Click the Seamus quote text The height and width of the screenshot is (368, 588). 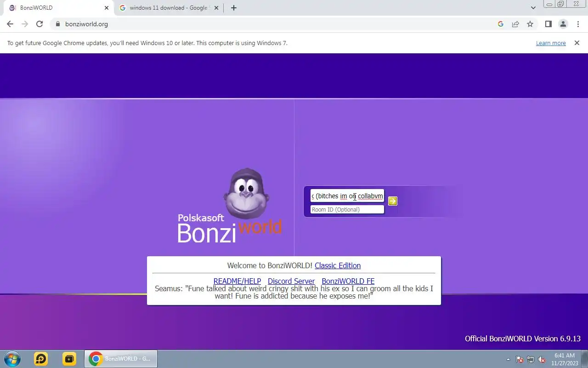tap(294, 292)
